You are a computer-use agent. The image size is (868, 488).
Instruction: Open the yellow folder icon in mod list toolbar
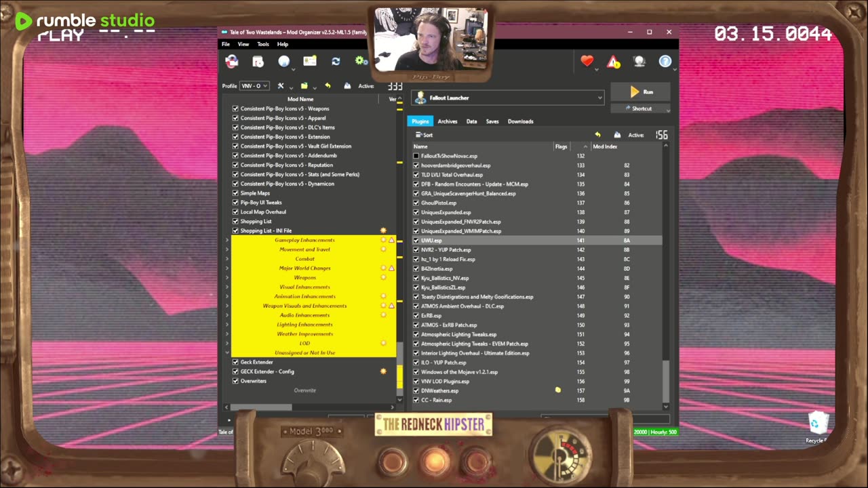click(x=304, y=86)
